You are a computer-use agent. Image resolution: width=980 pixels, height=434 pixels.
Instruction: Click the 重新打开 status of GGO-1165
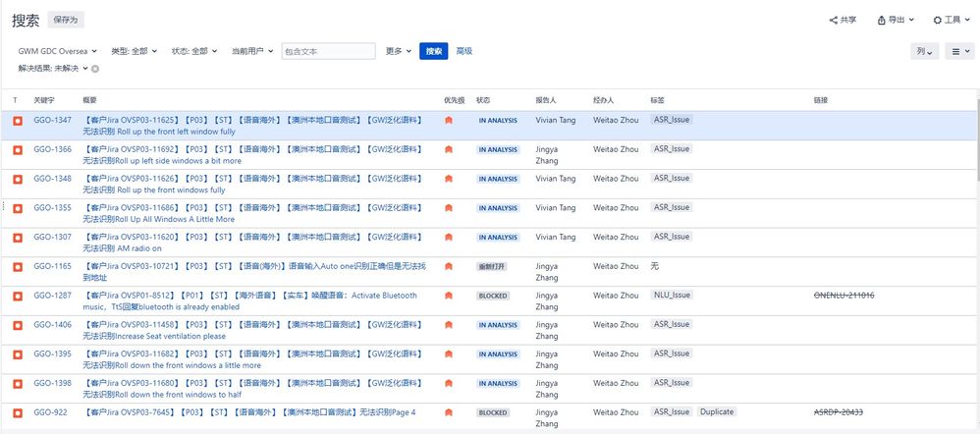(x=492, y=266)
